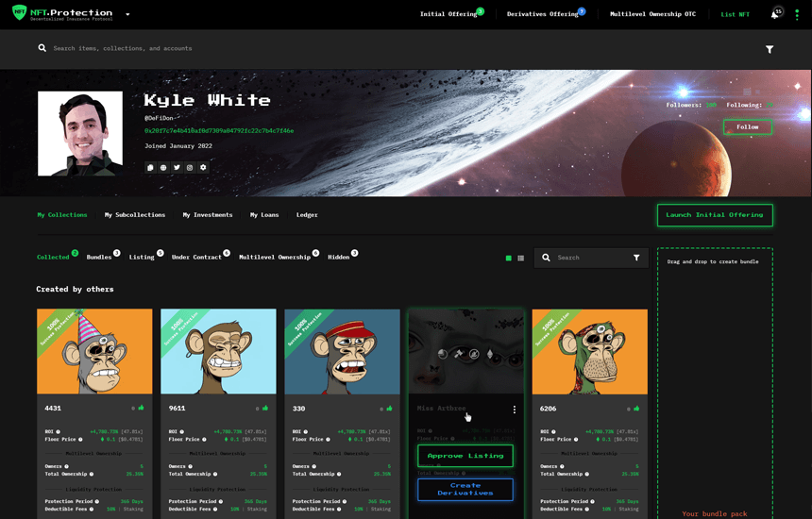Like NFT 6206 with thumbs up
The image size is (812, 519).
coord(636,409)
